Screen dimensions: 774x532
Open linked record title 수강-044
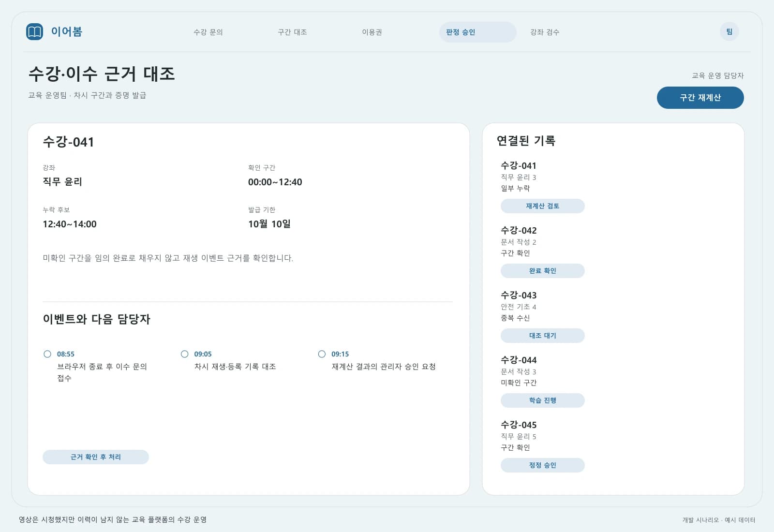(x=519, y=360)
